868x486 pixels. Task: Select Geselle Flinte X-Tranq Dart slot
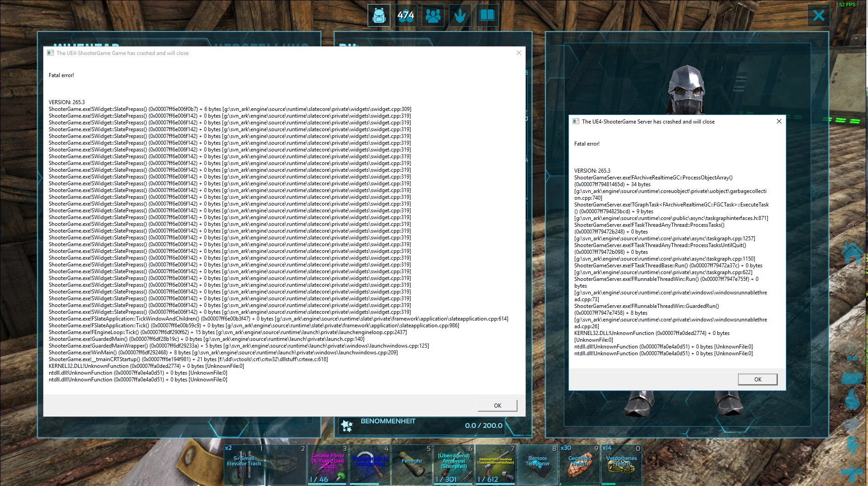pos(328,465)
